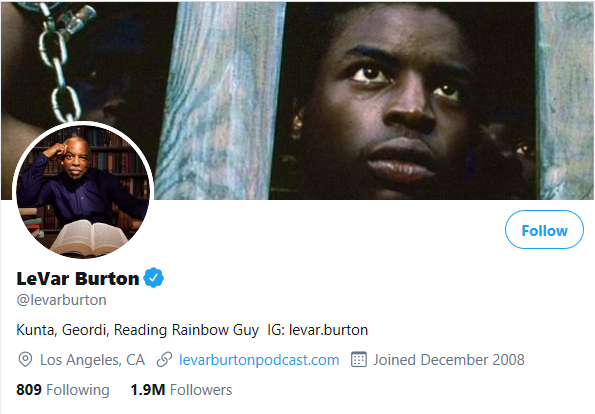Click the Followers label
This screenshot has width=595, height=414.
pos(201,390)
